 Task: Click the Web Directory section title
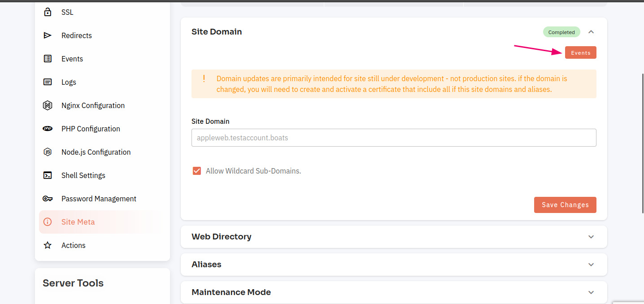tap(222, 237)
